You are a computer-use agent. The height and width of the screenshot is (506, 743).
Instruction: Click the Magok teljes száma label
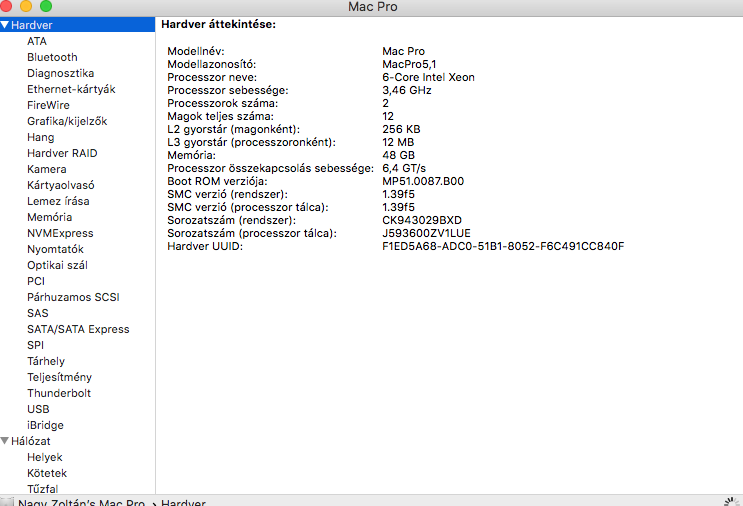pos(220,116)
